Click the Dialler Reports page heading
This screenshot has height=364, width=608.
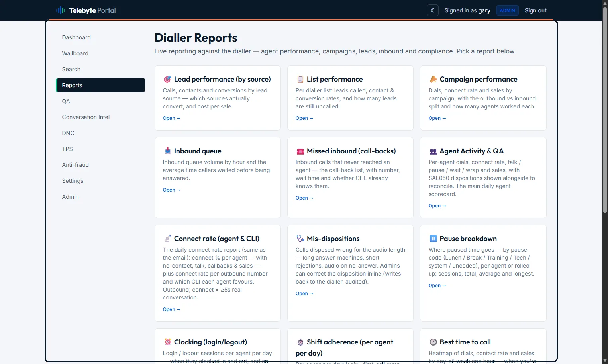[x=196, y=38]
